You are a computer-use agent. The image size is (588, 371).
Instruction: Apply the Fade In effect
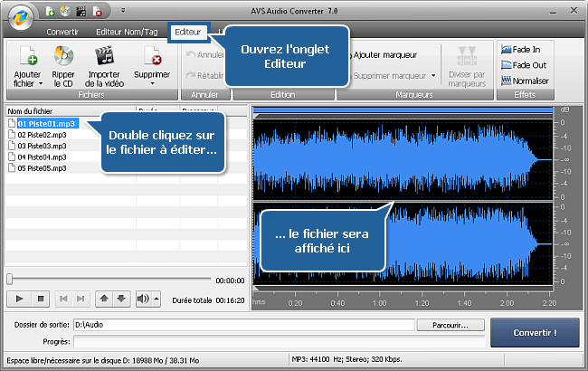coord(525,49)
